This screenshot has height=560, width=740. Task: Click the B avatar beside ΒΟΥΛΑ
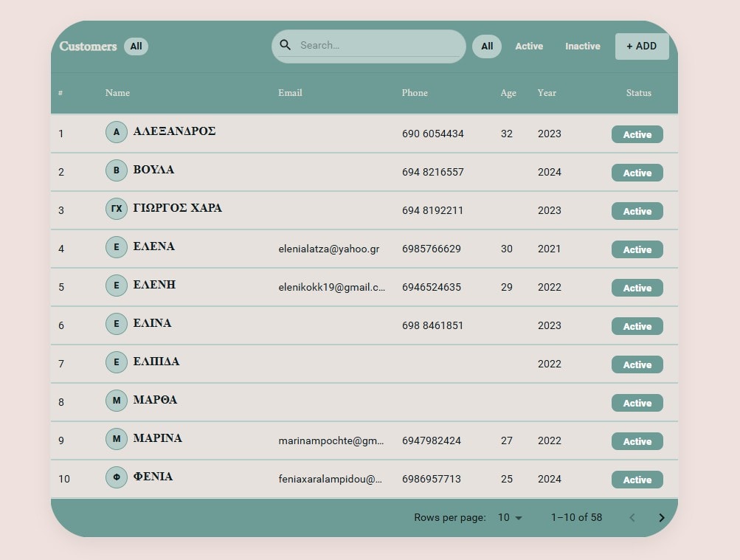pos(116,170)
